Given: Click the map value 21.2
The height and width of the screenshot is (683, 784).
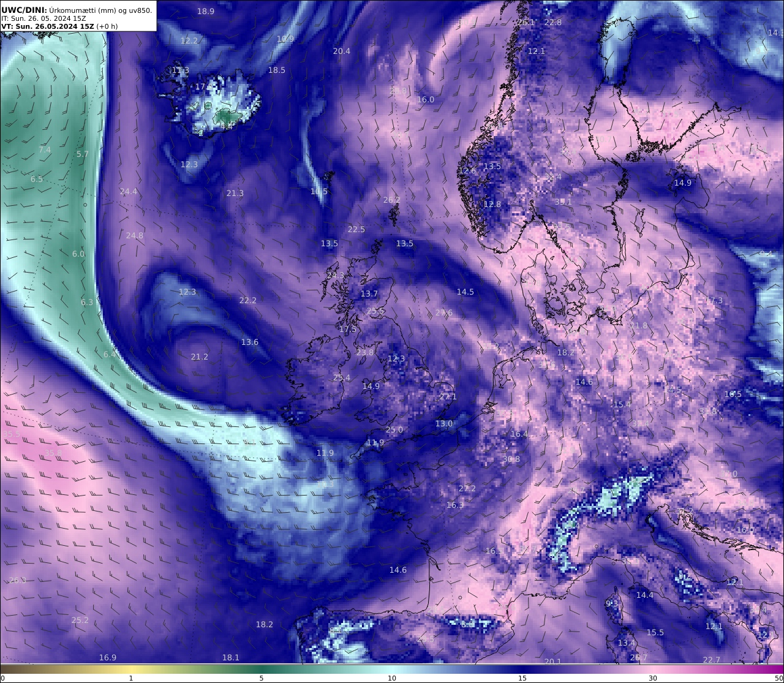Looking at the screenshot, I should [200, 357].
